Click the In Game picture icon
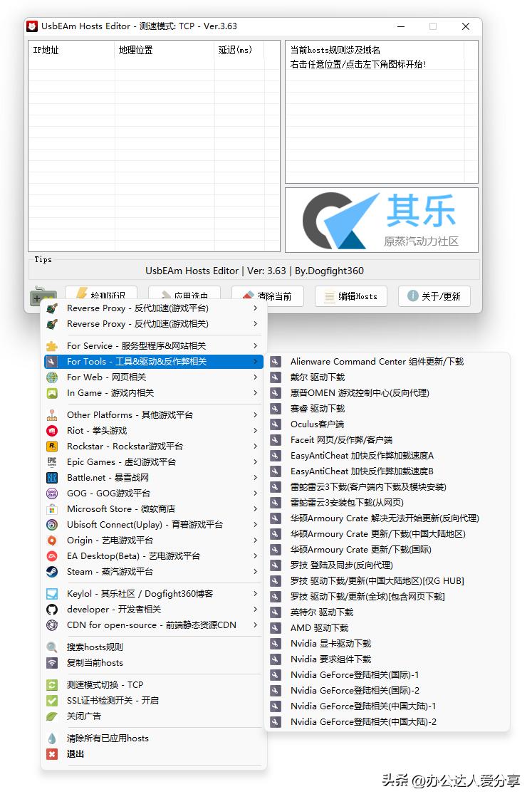This screenshot has width=532, height=799. click(x=52, y=393)
